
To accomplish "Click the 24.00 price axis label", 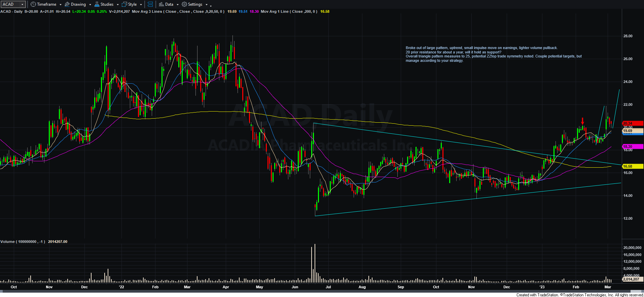I will pyautogui.click(x=628, y=82).
